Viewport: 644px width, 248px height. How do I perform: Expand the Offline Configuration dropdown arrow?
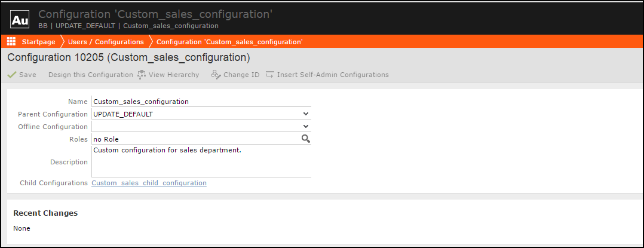tap(305, 127)
